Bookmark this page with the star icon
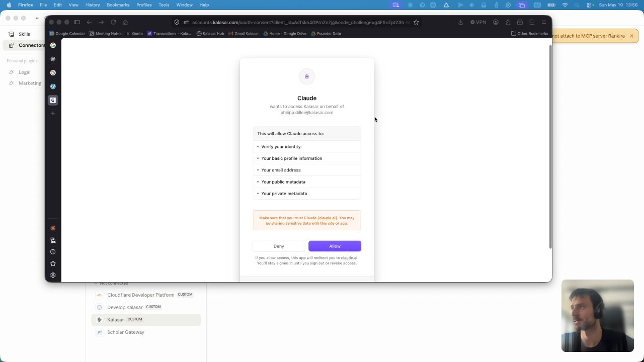Viewport: 644px width, 362px height. [x=416, y=22]
